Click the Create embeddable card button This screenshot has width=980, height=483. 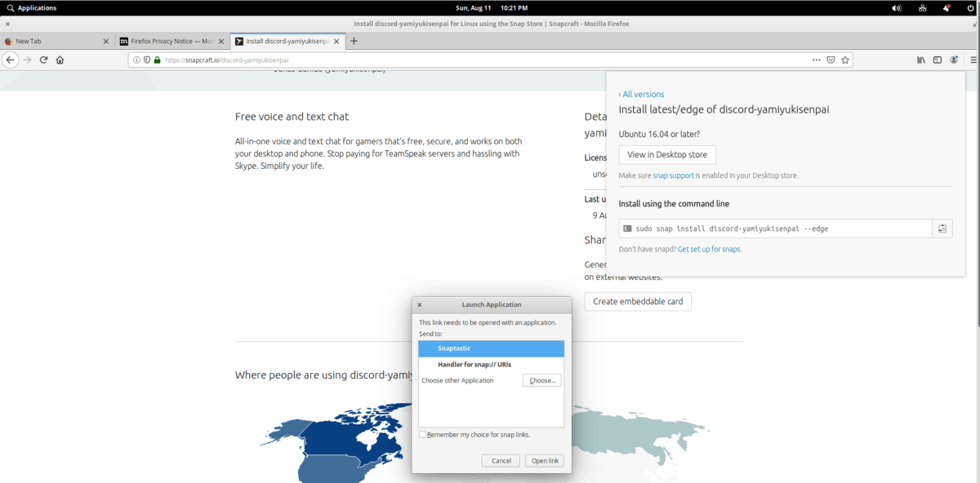point(639,301)
